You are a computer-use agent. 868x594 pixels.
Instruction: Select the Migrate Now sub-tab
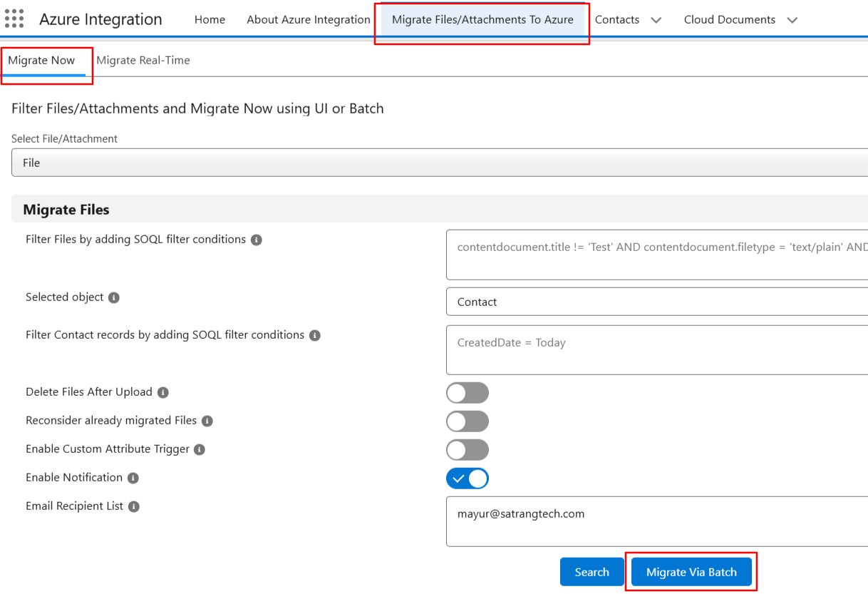click(41, 61)
